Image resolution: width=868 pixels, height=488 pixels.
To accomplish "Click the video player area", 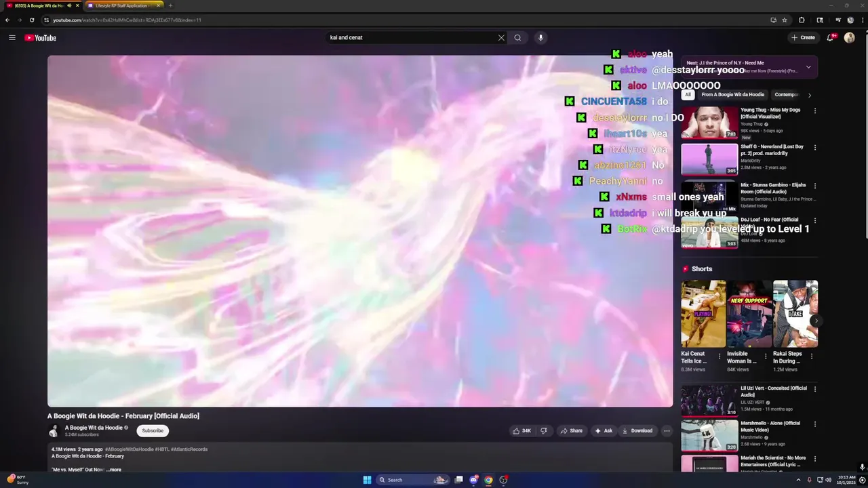I will click(x=360, y=231).
